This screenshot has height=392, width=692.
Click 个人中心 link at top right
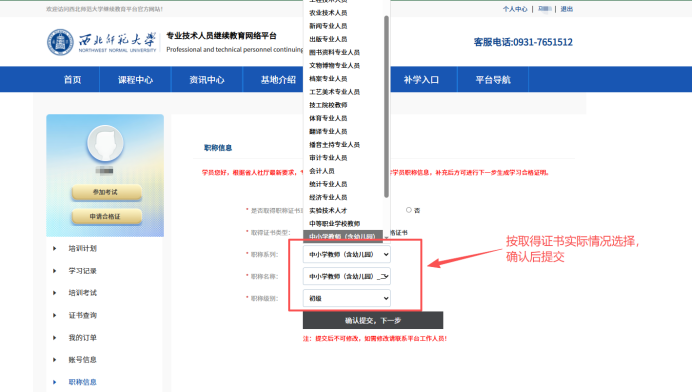tap(515, 9)
